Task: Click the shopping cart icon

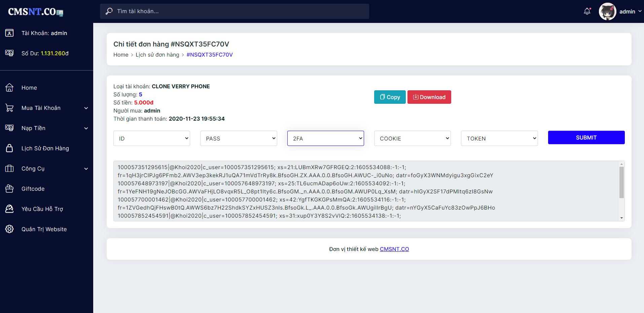Action: tap(9, 108)
